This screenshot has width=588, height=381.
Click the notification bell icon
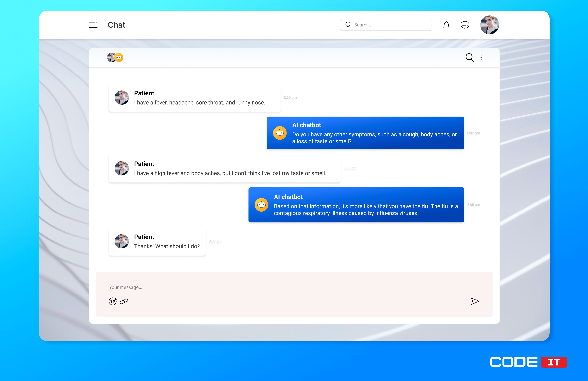click(446, 25)
